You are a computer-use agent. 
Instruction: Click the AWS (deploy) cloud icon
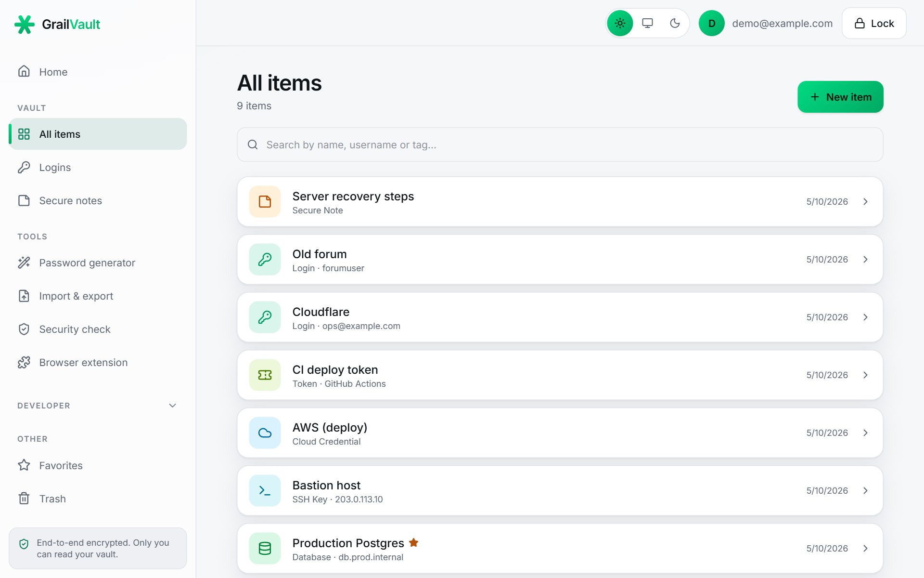coord(265,433)
